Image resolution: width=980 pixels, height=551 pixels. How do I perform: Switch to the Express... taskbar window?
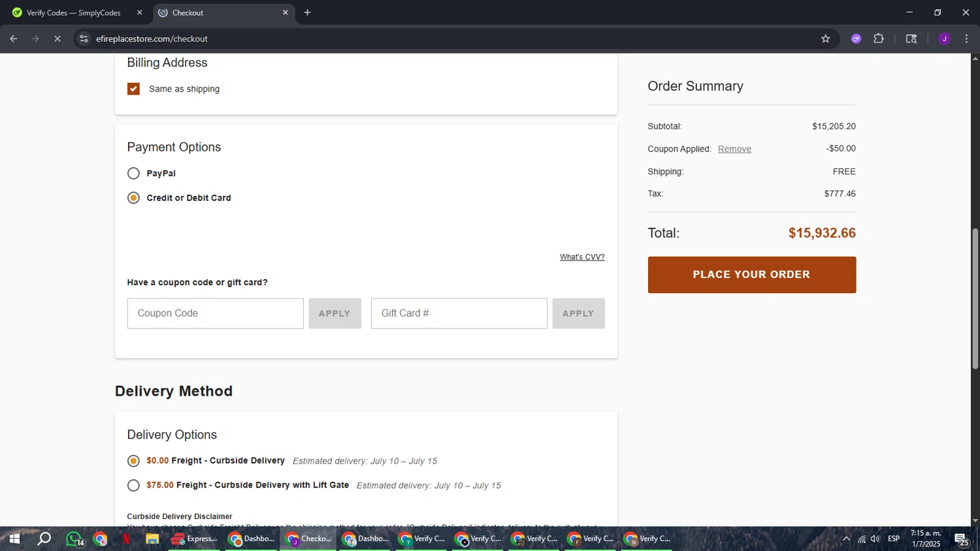pyautogui.click(x=195, y=539)
